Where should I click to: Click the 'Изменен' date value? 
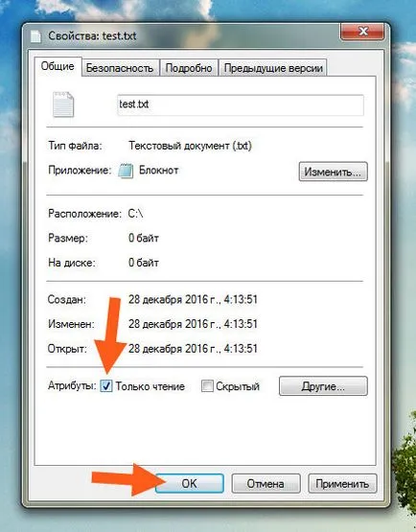point(193,324)
